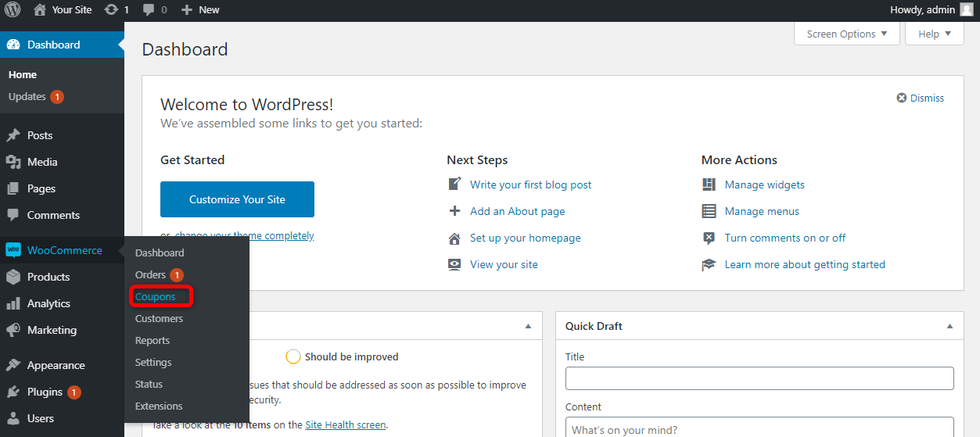Click the graduation cap icon

click(709, 264)
